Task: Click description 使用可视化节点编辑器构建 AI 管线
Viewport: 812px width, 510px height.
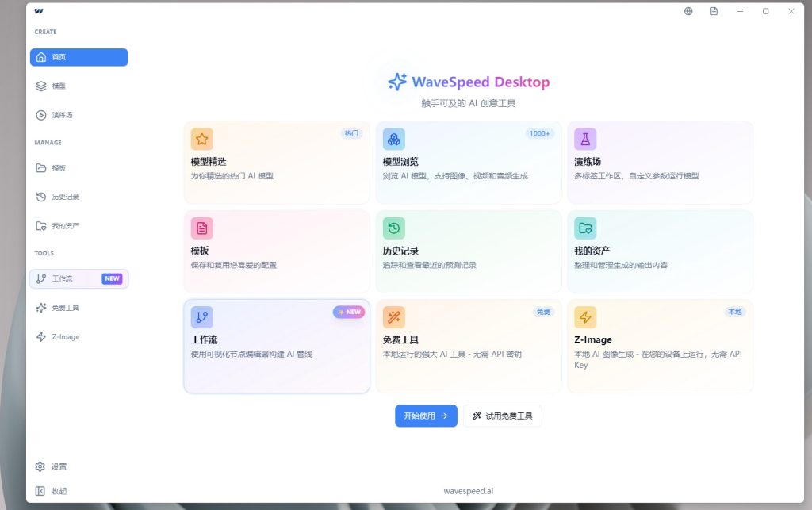Action: [x=251, y=355]
